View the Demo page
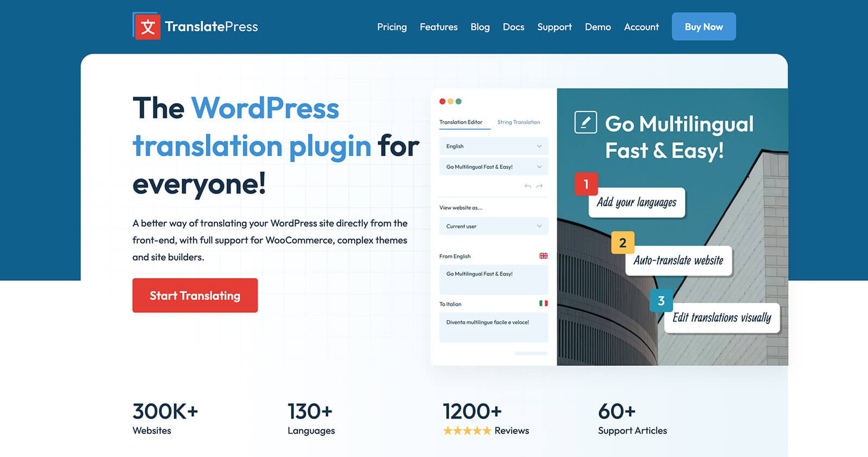Screen dimensions: 868x457 (x=598, y=27)
